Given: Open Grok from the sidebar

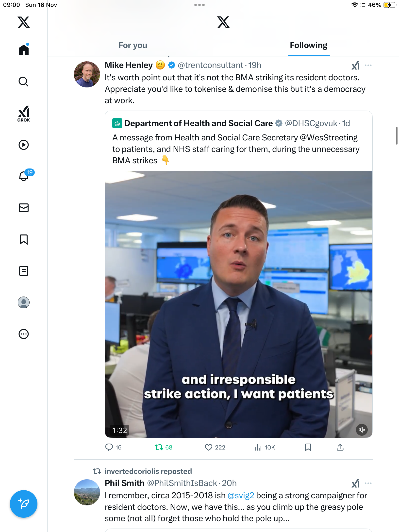Looking at the screenshot, I should point(24,114).
